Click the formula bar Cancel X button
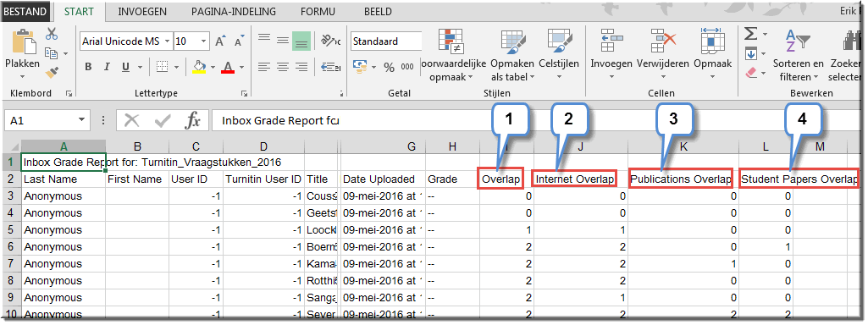Viewport: 868px width, 325px height. 132,119
